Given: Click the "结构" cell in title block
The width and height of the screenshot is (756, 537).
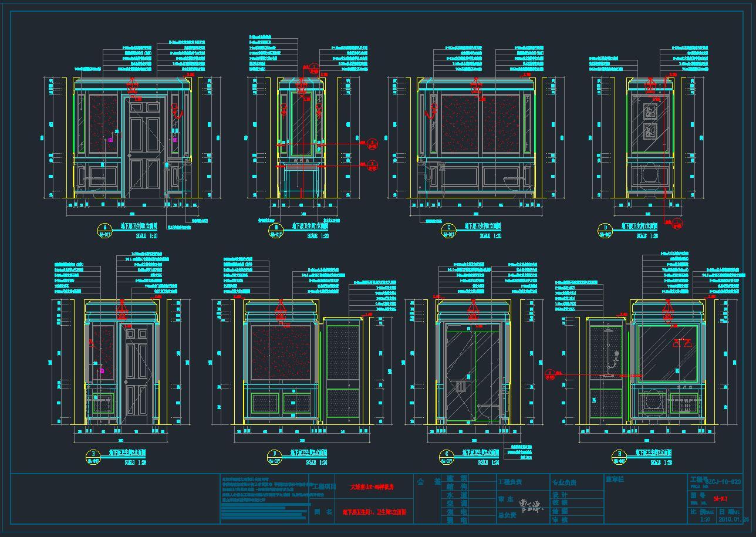Looking at the screenshot, I should point(457,487).
